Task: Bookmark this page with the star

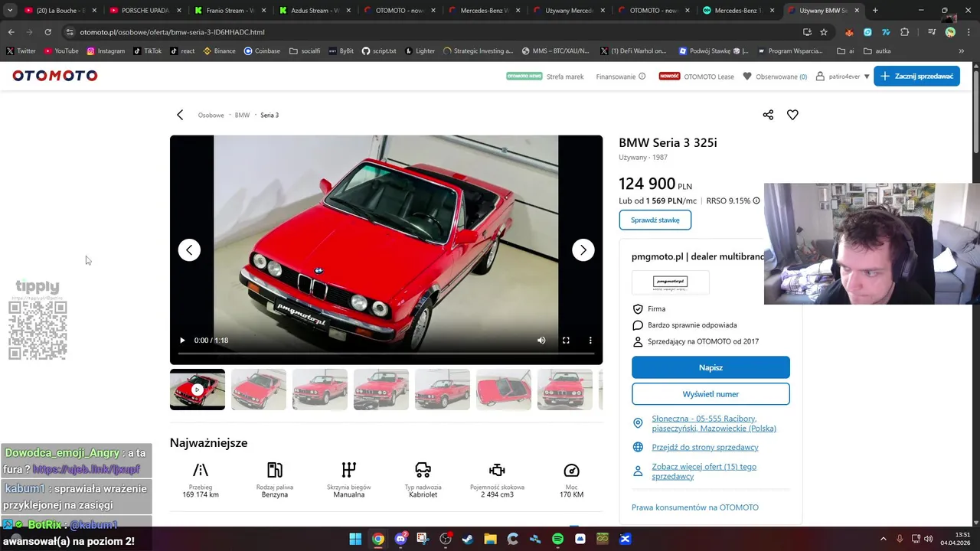Action: [824, 32]
